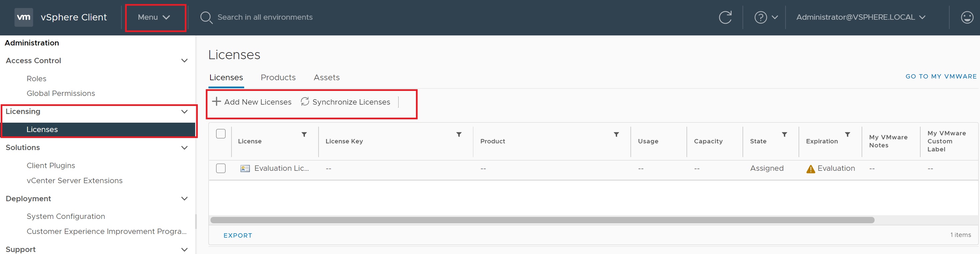The image size is (980, 254).
Task: Filter the Expiration column
Action: coord(848,134)
